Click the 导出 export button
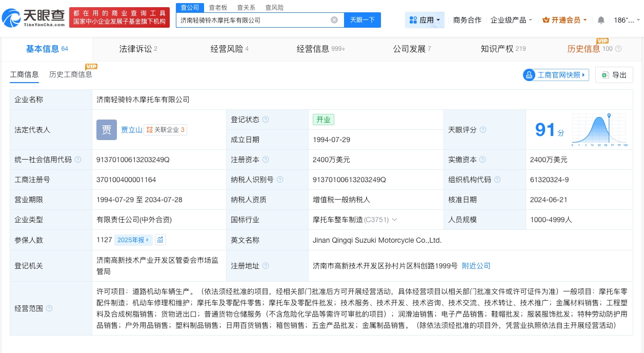 pos(614,75)
